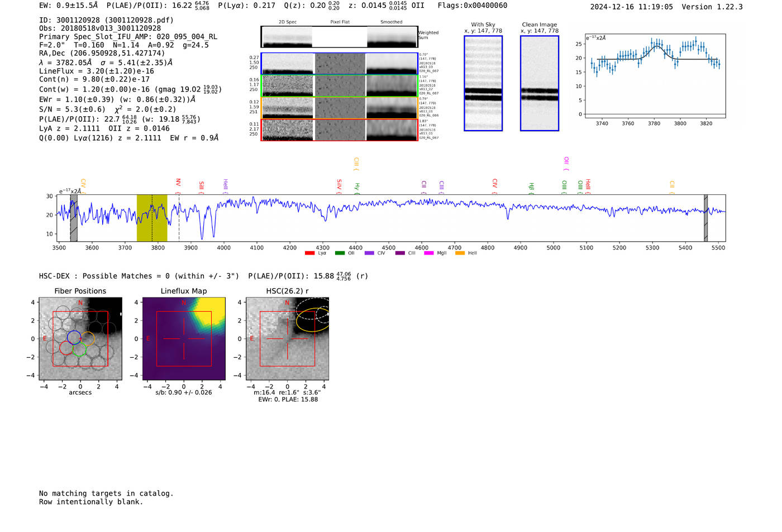Click the 'EWr: 0, PLAE: 15.88' label
Image resolution: width=782 pixels, height=532 pixels.
pyautogui.click(x=288, y=400)
